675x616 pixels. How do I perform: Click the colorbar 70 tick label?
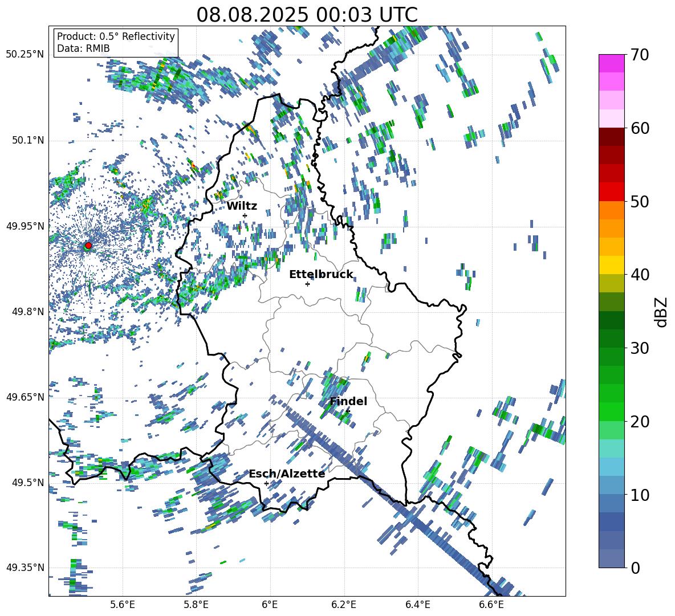pyautogui.click(x=640, y=55)
